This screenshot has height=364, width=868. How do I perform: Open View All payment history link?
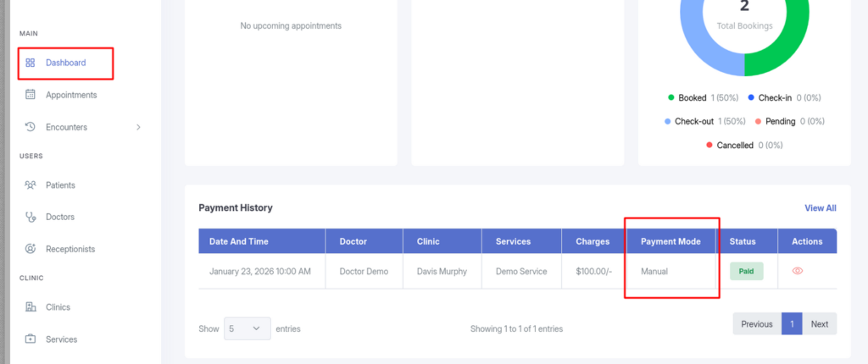[820, 207]
